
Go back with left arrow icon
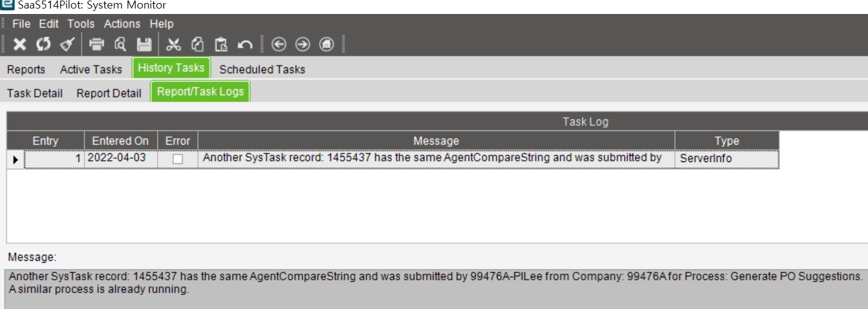(x=279, y=44)
